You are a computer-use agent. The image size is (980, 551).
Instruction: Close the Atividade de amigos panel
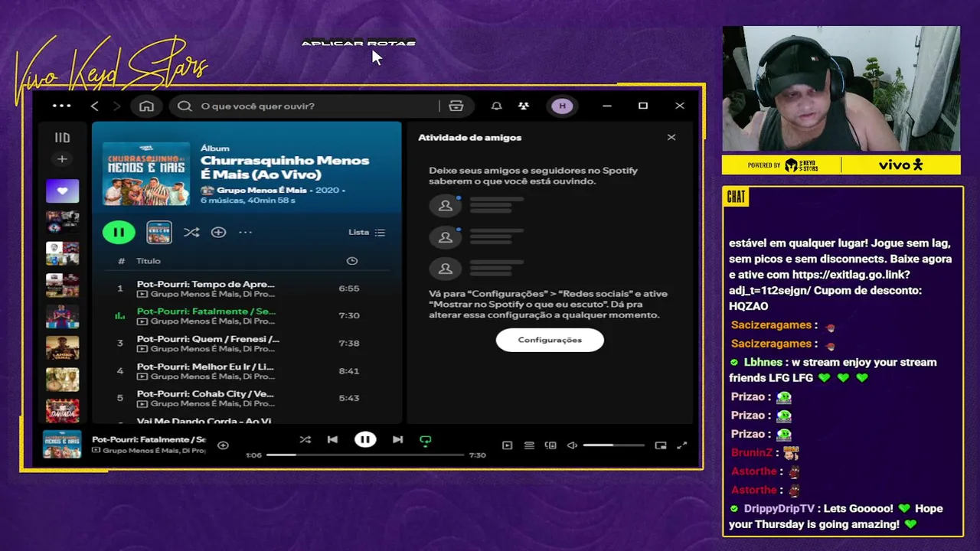tap(671, 138)
